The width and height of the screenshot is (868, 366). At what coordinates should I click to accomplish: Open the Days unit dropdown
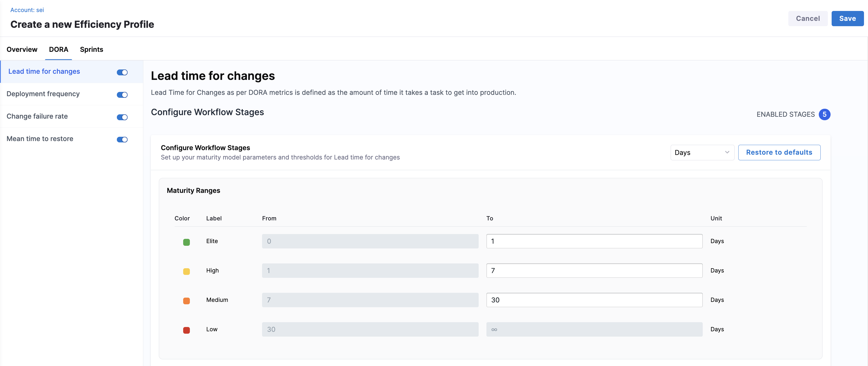click(702, 153)
